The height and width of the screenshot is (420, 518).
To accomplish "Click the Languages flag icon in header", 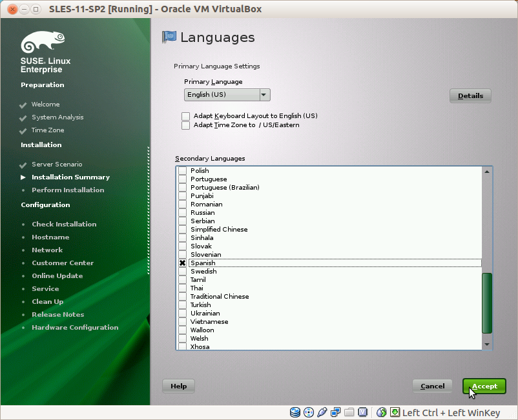I will pyautogui.click(x=169, y=37).
